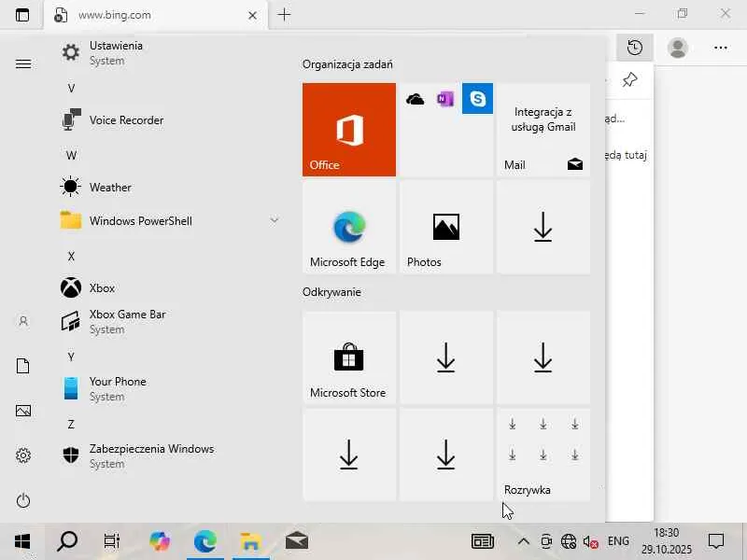Image resolution: width=747 pixels, height=560 pixels.
Task: Open the Rozrywka folder tile
Action: [x=543, y=455]
